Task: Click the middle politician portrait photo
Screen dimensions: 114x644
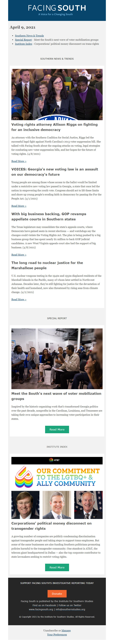Action: click(x=57, y=505)
